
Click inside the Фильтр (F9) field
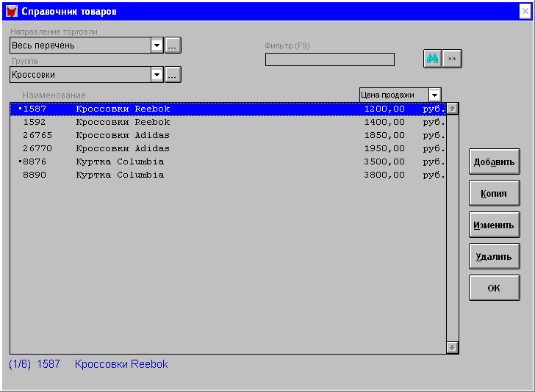tap(329, 59)
